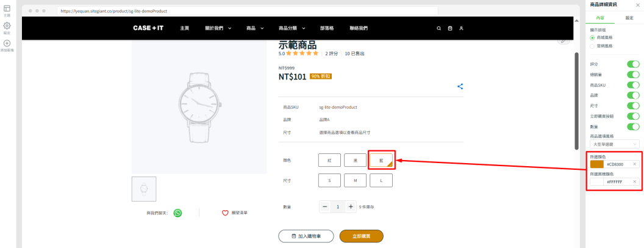The image size is (644, 248).
Task: Click the wishlist heart icon
Action: coord(225,213)
